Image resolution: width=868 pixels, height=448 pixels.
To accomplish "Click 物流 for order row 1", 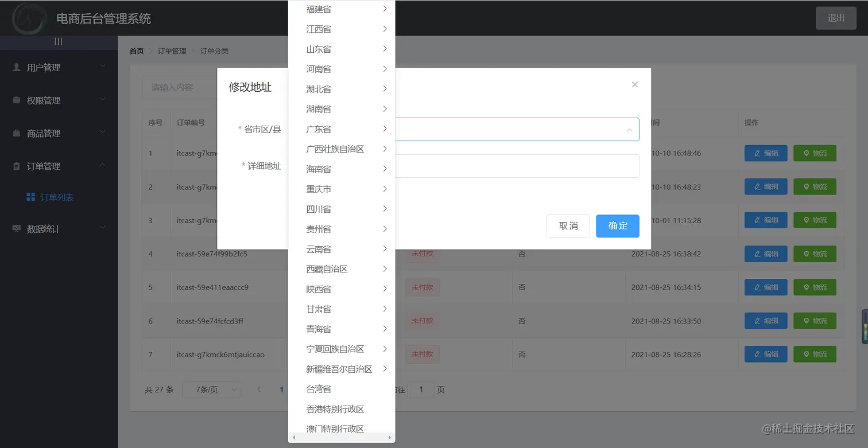I will 815,153.
